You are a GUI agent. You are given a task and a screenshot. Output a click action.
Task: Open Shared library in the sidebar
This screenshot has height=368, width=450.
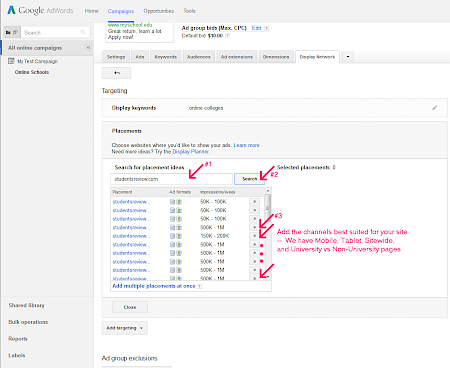pyautogui.click(x=26, y=305)
